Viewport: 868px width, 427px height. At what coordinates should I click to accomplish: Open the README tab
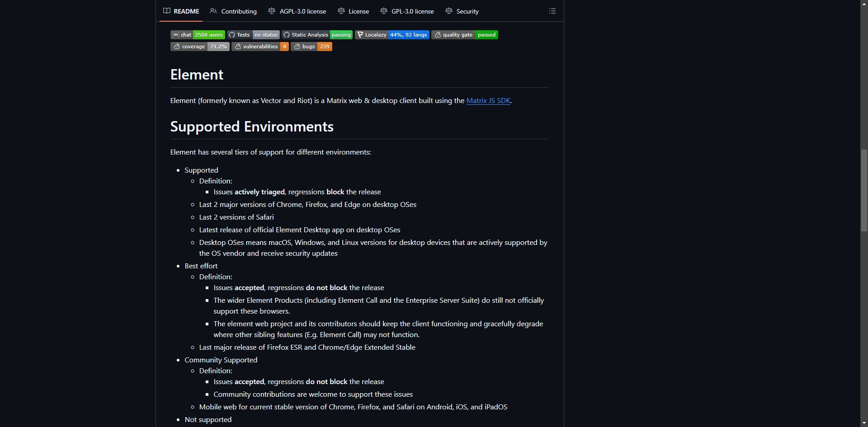pos(181,11)
